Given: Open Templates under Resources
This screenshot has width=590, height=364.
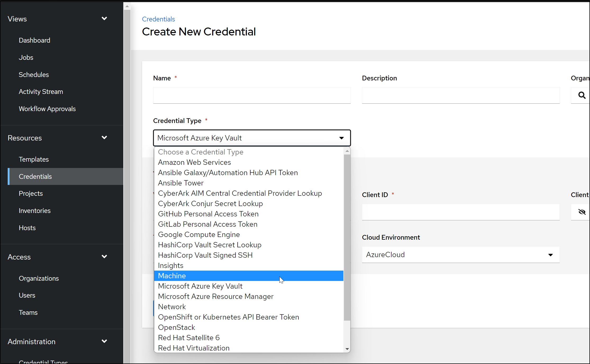Looking at the screenshot, I should [x=34, y=159].
